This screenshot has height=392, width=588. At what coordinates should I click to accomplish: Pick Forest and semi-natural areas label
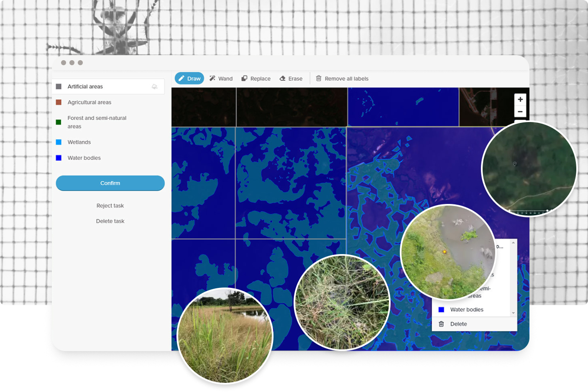coord(97,122)
